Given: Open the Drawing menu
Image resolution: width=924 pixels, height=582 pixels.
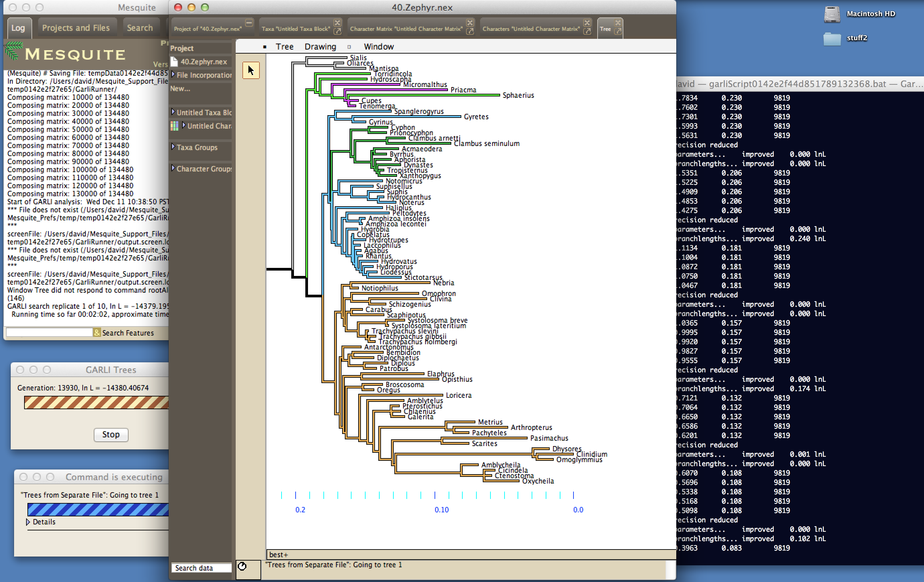Looking at the screenshot, I should (320, 47).
